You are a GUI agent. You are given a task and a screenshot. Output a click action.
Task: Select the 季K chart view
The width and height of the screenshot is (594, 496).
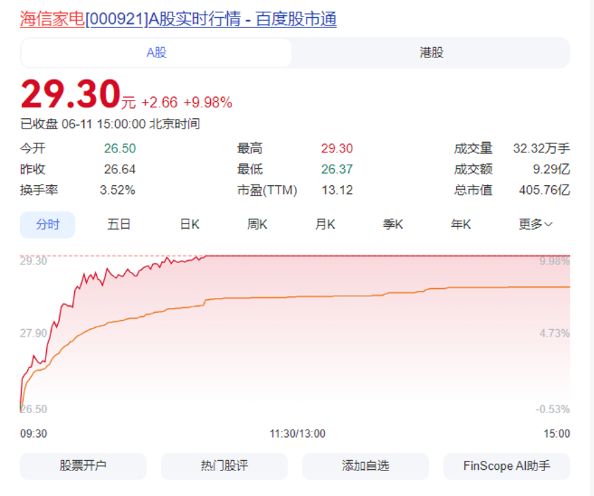coord(393,225)
